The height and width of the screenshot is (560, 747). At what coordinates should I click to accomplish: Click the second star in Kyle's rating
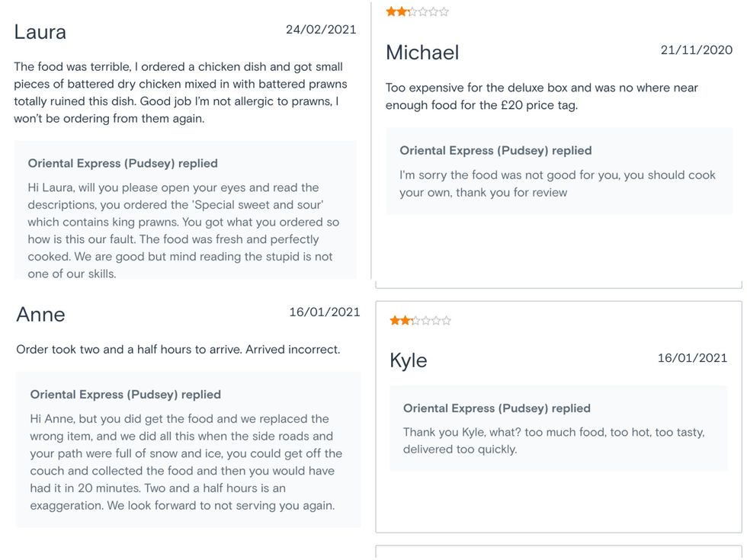click(406, 321)
